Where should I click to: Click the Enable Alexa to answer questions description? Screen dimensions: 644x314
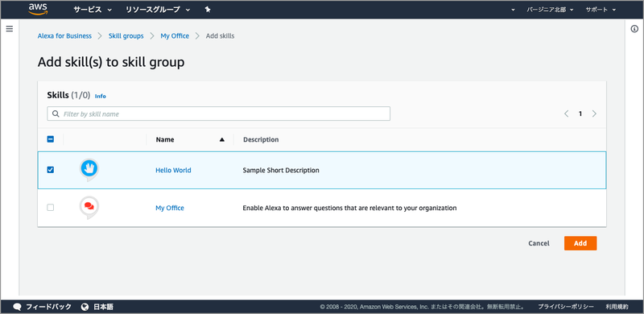pos(349,208)
